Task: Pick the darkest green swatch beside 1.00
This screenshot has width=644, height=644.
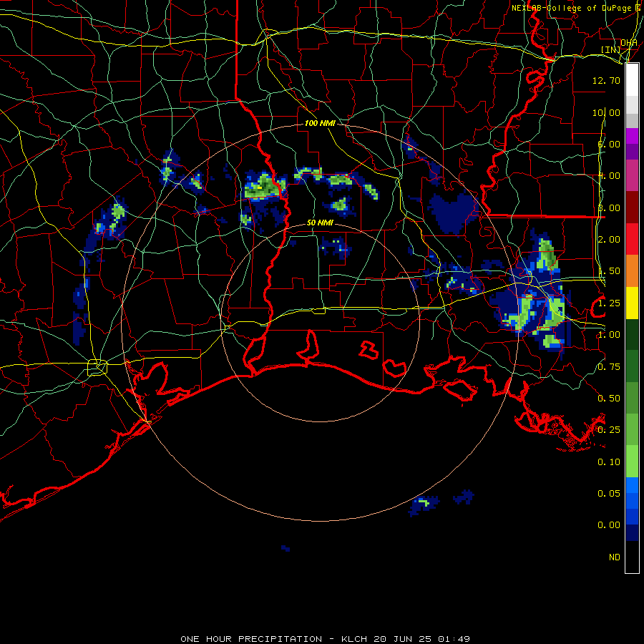Action: [632, 334]
